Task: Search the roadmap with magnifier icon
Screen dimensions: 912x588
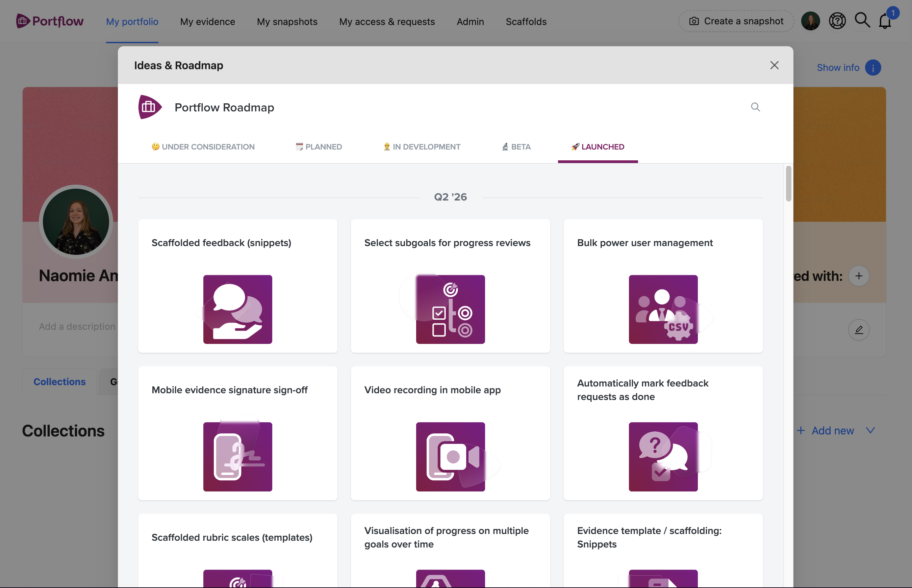Action: pos(755,107)
